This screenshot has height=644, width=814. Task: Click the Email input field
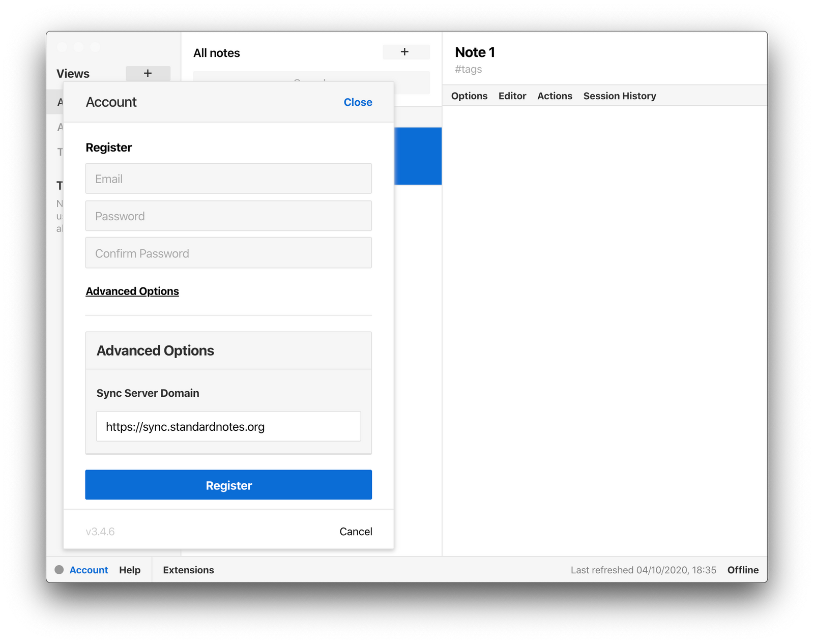point(228,179)
